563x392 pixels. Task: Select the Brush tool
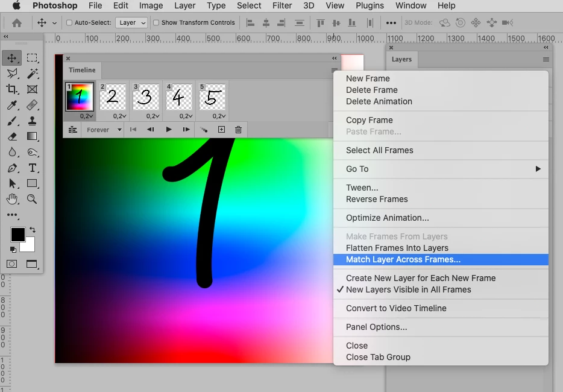[12, 121]
